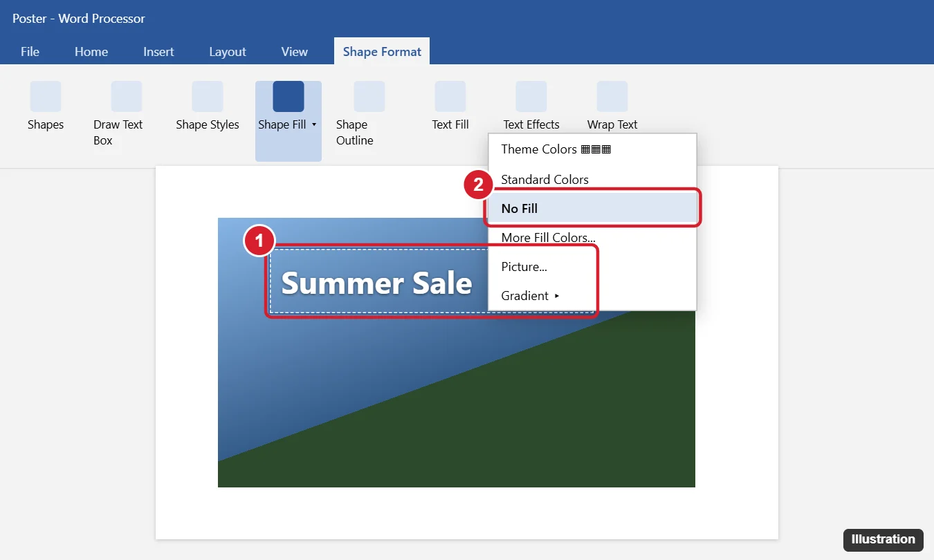Viewport: 934px width, 560px height.
Task: Expand the Gradient submenu arrow
Action: [557, 296]
